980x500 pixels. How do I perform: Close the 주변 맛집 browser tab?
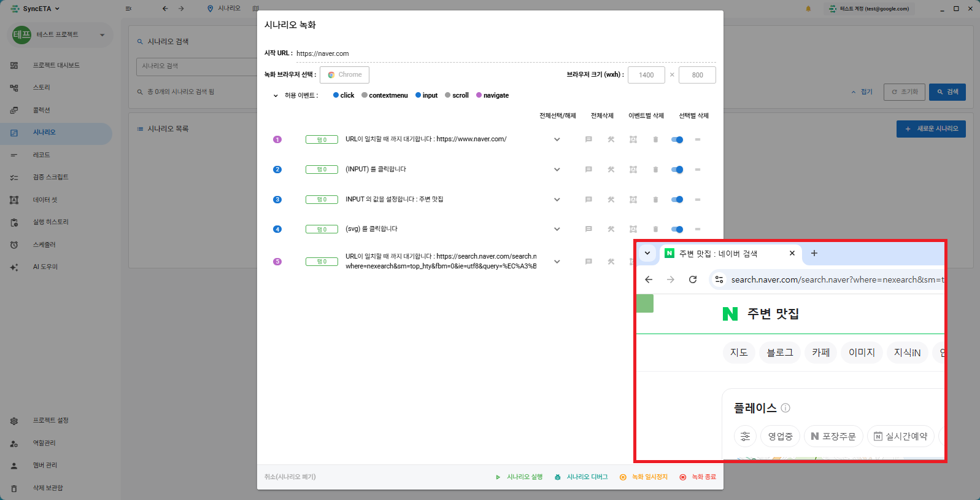[792, 253]
